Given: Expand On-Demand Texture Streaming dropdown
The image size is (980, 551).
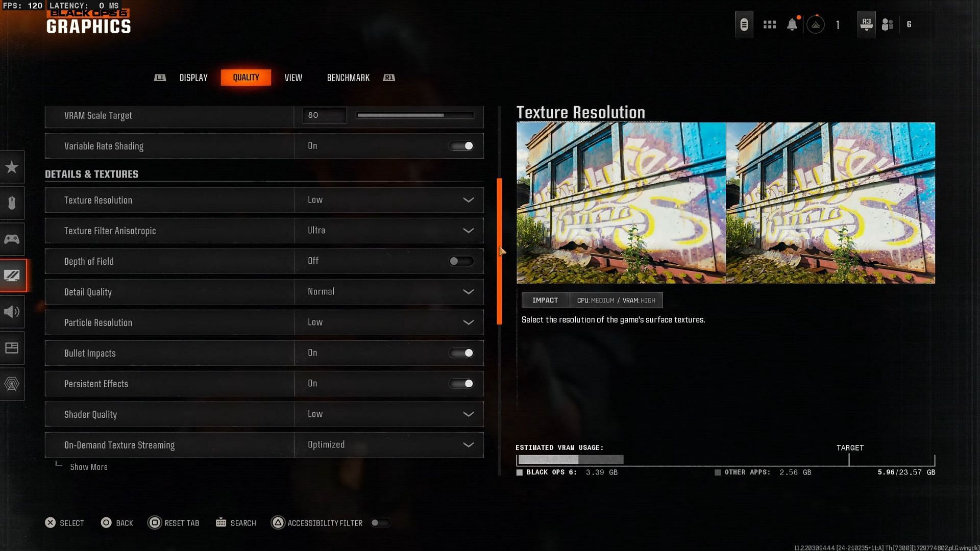Looking at the screenshot, I should tap(469, 445).
